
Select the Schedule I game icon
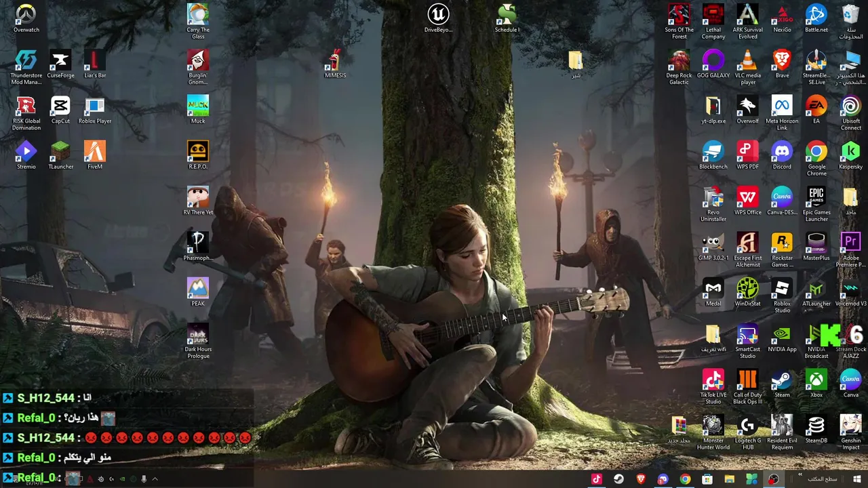click(x=507, y=18)
